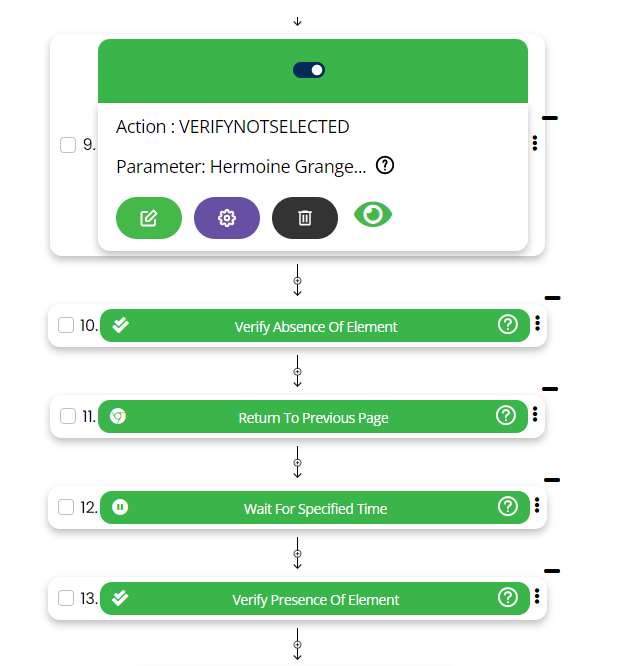
Task: Open help icon on Wait For Specified Time
Action: (x=508, y=507)
